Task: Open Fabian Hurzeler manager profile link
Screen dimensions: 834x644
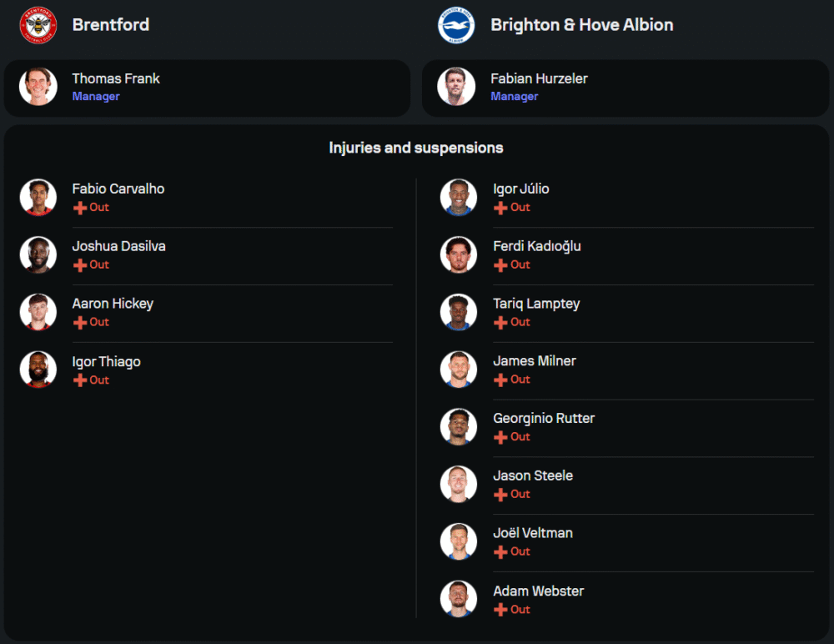Action: coord(539,78)
